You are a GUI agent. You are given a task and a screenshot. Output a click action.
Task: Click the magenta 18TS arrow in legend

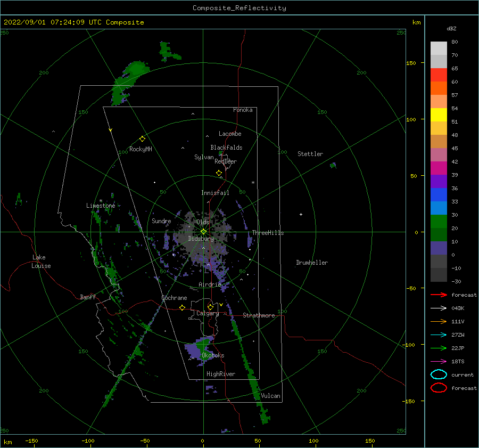pyautogui.click(x=439, y=362)
